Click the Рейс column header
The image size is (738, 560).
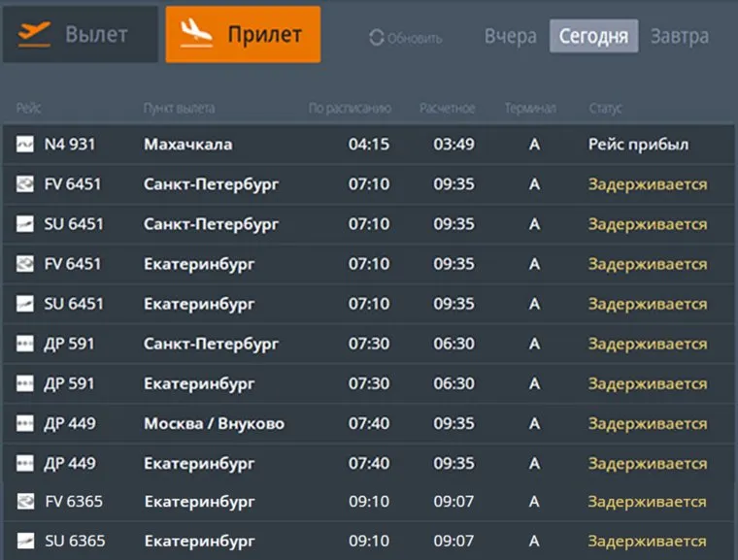(28, 108)
